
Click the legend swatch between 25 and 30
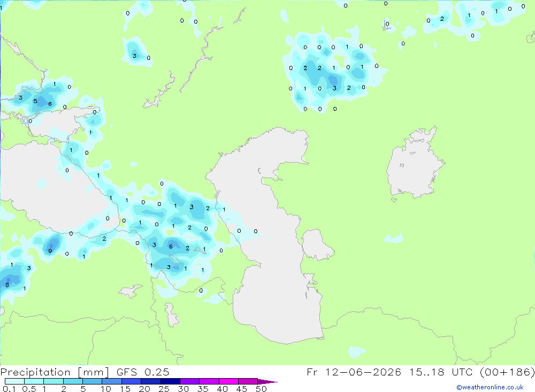pos(170,381)
